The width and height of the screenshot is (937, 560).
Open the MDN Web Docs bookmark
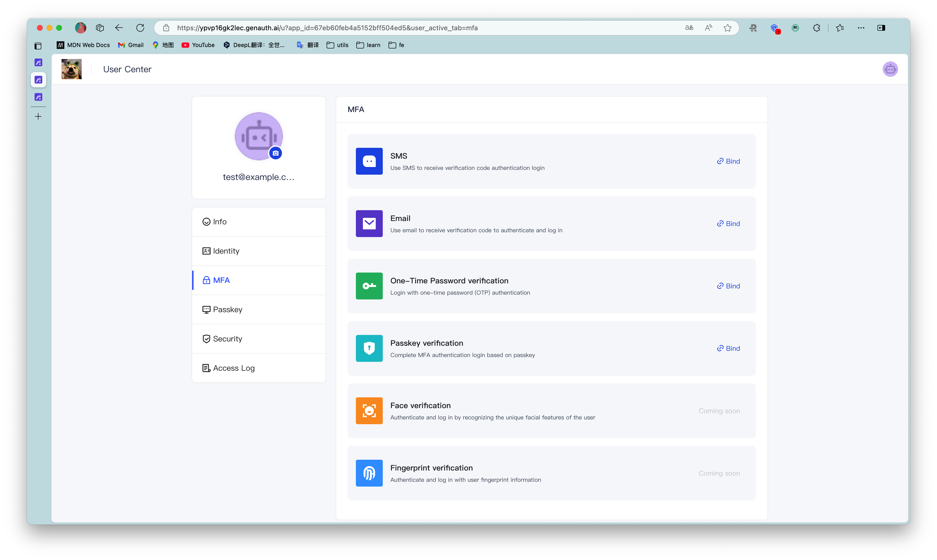(83, 45)
